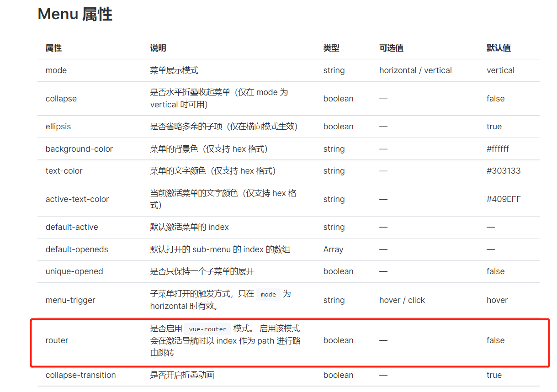557x392 pixels.
Task: Click the "string" type in default-active row
Action: 334,227
